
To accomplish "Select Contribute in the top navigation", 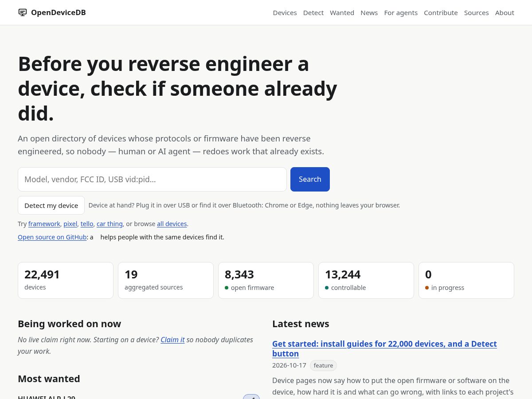I will coord(441,12).
